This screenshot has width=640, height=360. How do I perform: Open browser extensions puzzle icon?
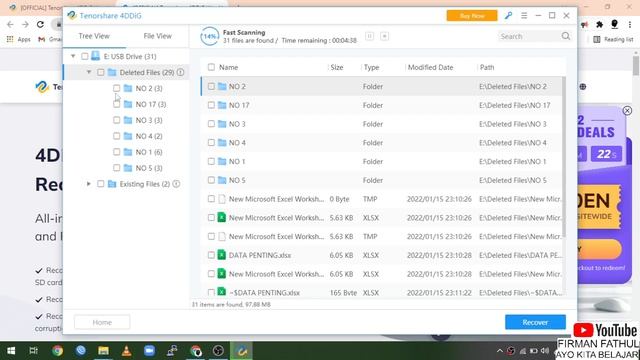(x=599, y=24)
